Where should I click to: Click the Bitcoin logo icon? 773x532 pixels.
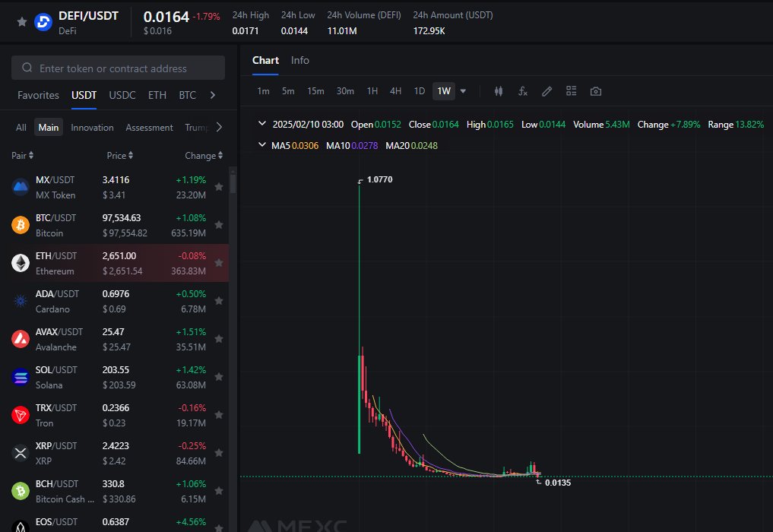21,225
